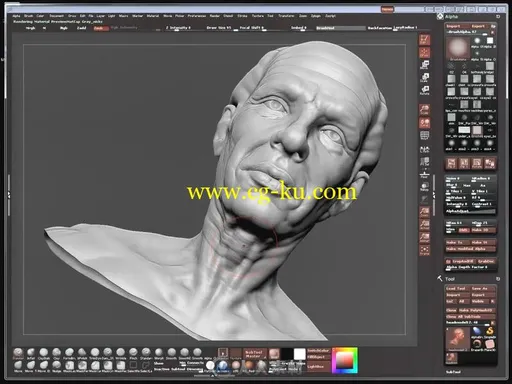Open the Brush menu
Viewport: 512px width, 384px height.
click(29, 16)
